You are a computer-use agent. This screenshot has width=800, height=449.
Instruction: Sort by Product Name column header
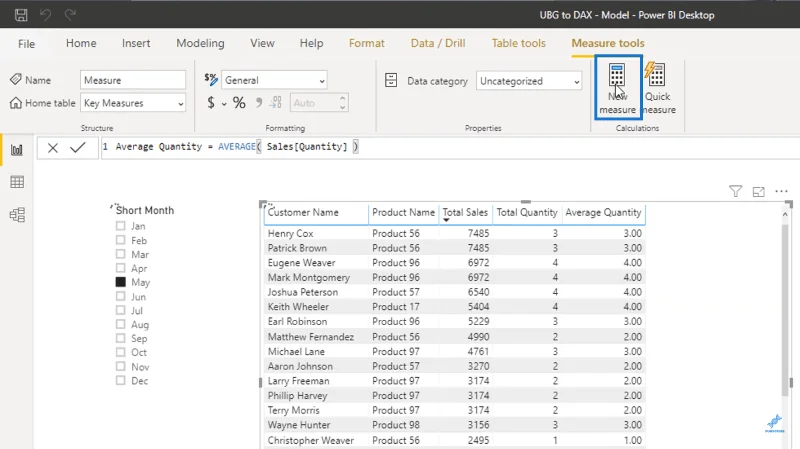click(x=404, y=213)
